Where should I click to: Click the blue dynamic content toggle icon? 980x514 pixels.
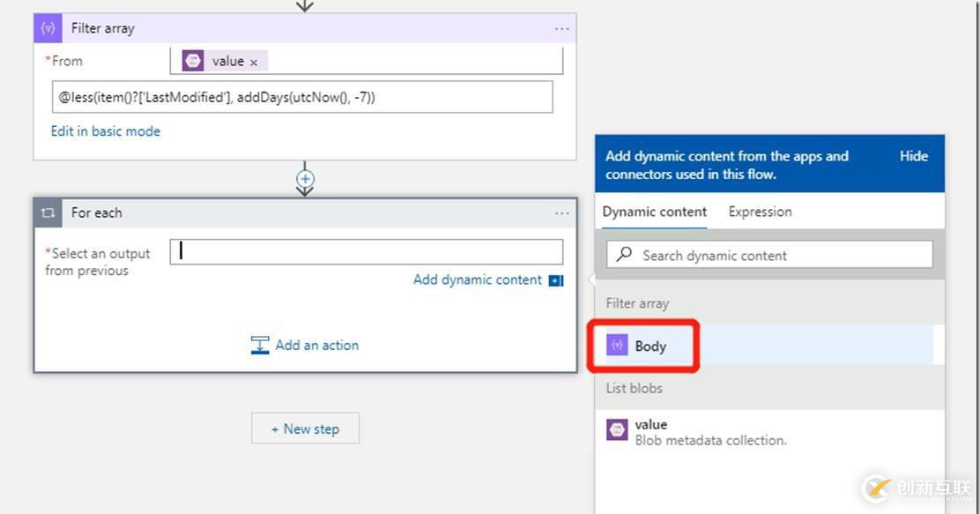click(x=556, y=280)
